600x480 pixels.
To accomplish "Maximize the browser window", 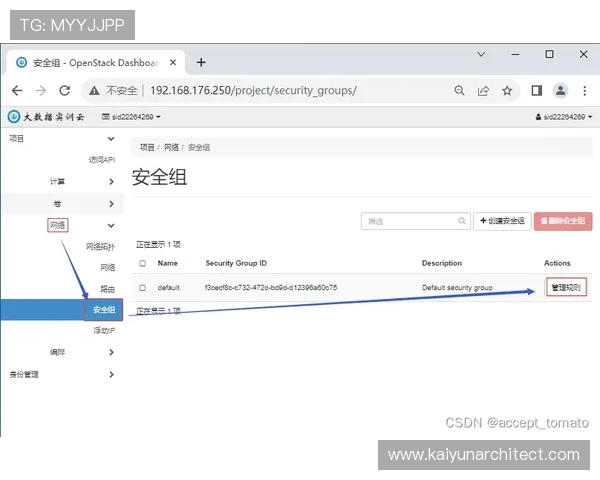I will [x=549, y=54].
